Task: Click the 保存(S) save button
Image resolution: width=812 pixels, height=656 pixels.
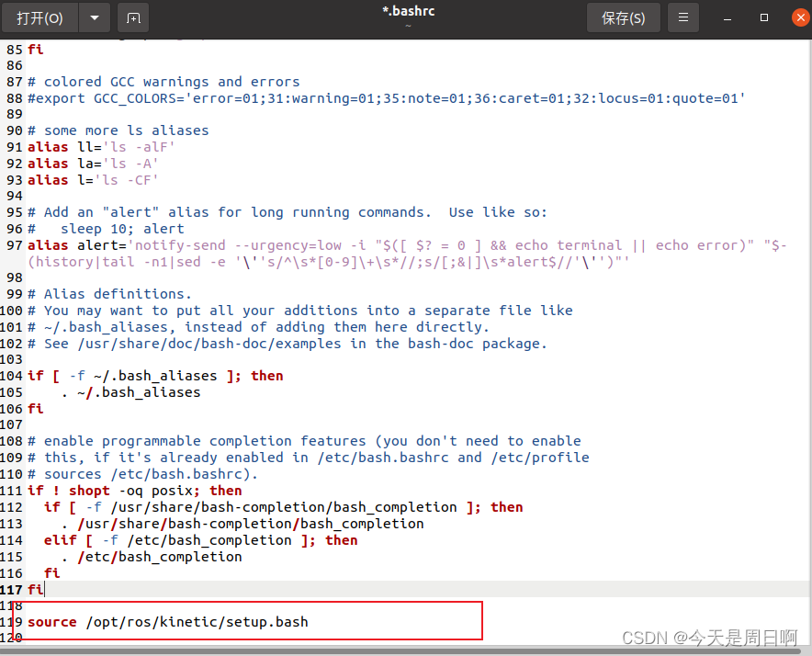Action: 623,18
